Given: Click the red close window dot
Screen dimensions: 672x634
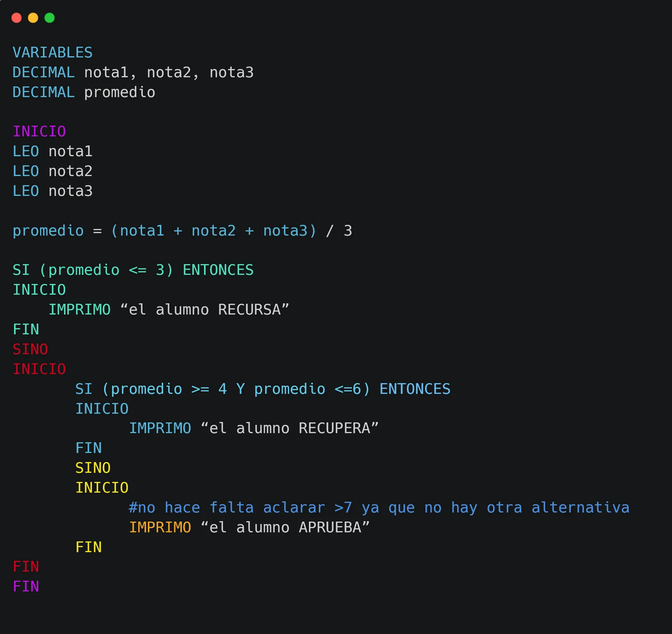Looking at the screenshot, I should pos(17,18).
